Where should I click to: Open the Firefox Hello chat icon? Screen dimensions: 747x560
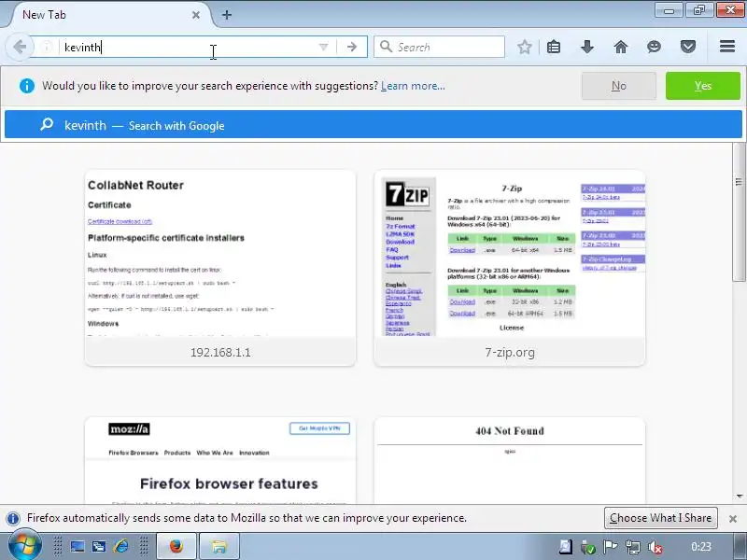[655, 47]
